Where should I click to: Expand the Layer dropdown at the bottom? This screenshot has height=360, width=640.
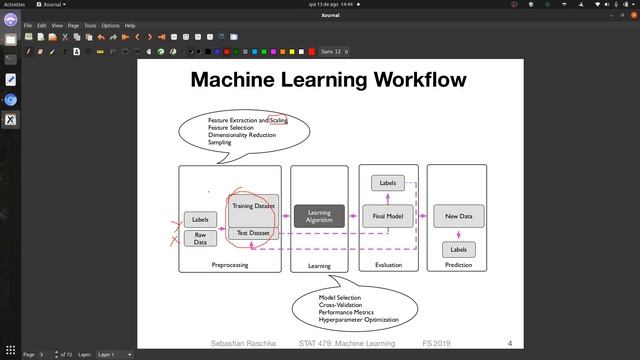pyautogui.click(x=115, y=354)
